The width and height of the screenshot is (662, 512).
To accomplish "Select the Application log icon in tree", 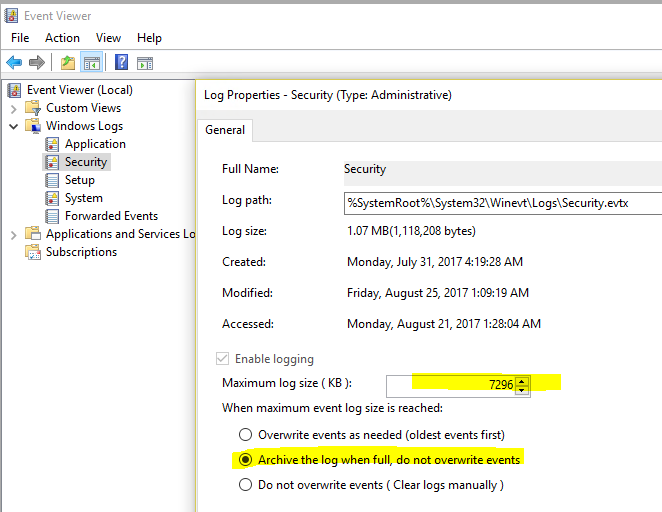I will pyautogui.click(x=52, y=144).
